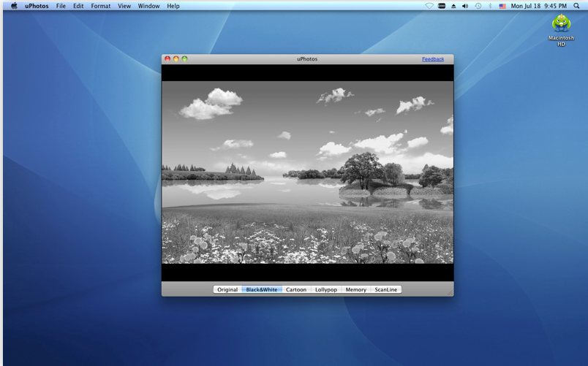Select the ScanLine filter
Image resolution: width=588 pixels, height=366 pixels.
pos(386,289)
